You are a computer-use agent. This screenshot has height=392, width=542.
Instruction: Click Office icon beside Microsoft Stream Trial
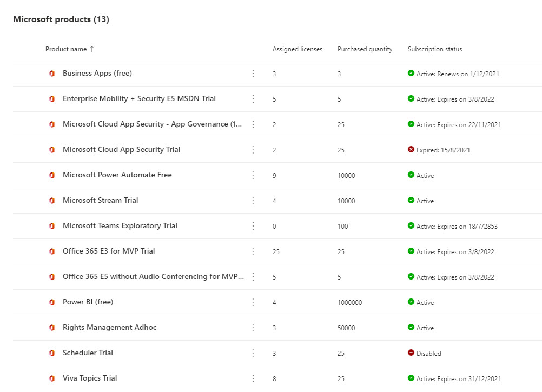click(52, 200)
